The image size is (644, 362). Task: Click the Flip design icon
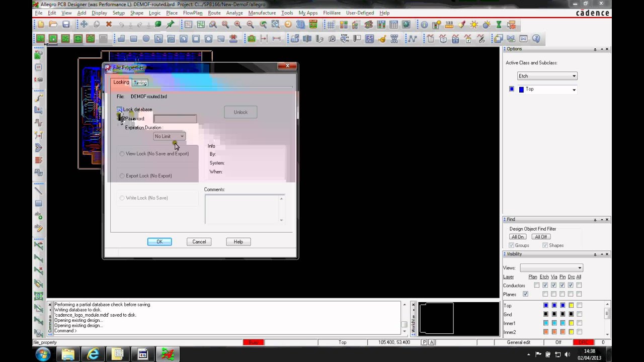point(313,24)
